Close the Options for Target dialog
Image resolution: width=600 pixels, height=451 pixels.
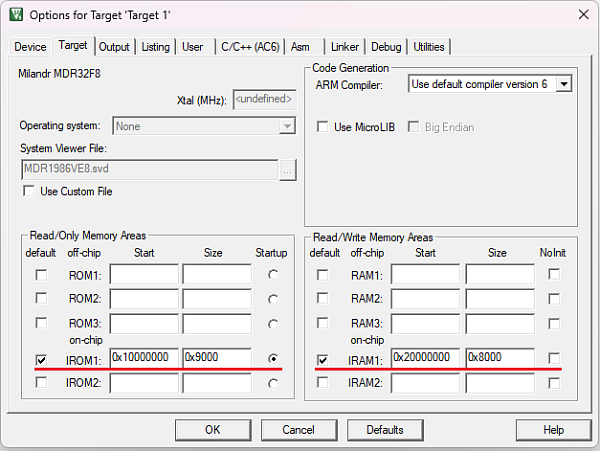click(x=582, y=14)
